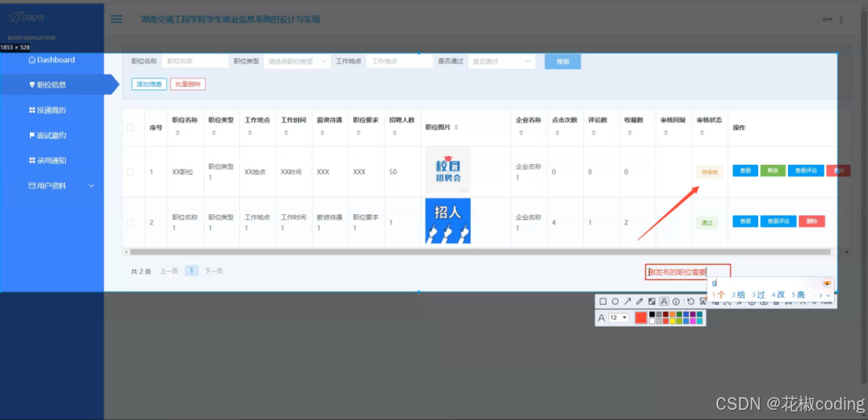Click the 添加信息 button
Viewport: 868px width, 420px height.
(149, 84)
